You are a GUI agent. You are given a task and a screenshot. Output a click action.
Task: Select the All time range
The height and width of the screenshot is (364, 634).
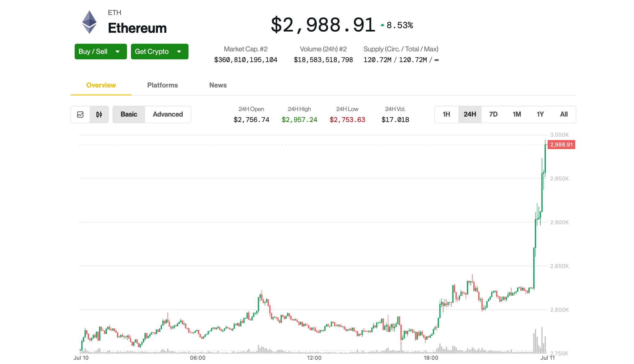click(564, 114)
